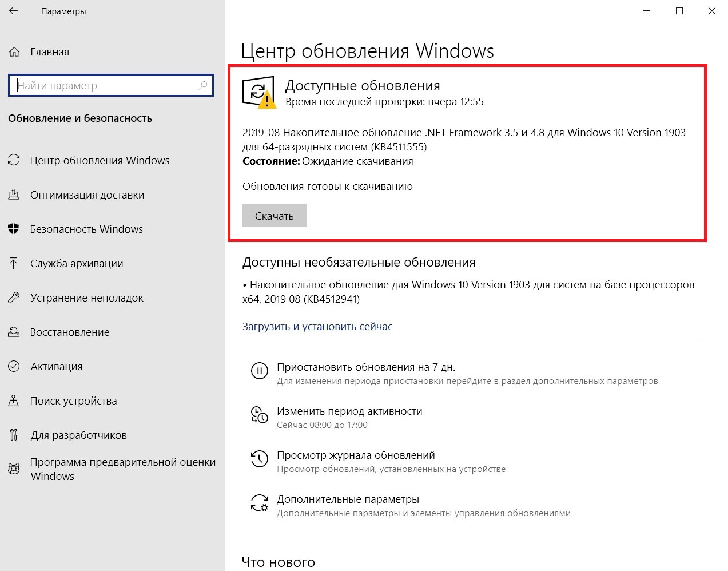Open Дополнительные параметры

348,499
